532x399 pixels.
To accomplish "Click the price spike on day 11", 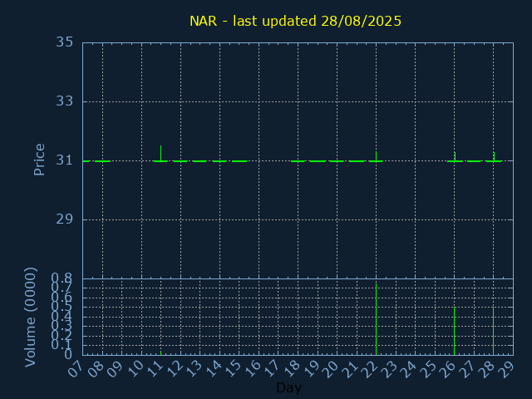I will tap(160, 153).
